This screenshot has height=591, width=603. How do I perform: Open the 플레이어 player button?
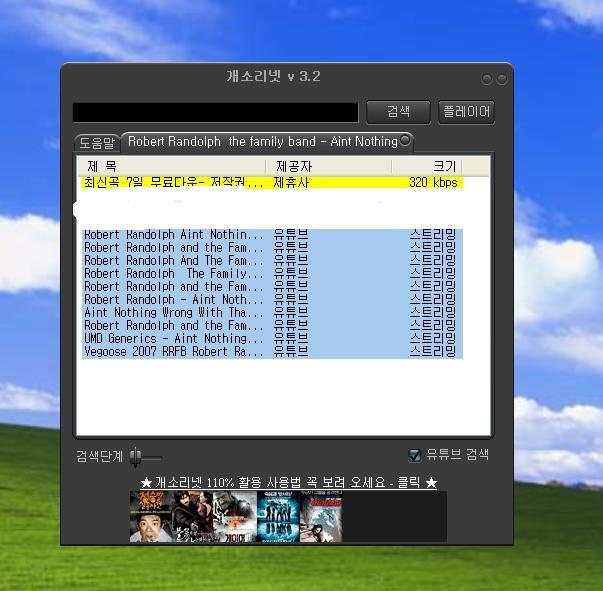(466, 112)
